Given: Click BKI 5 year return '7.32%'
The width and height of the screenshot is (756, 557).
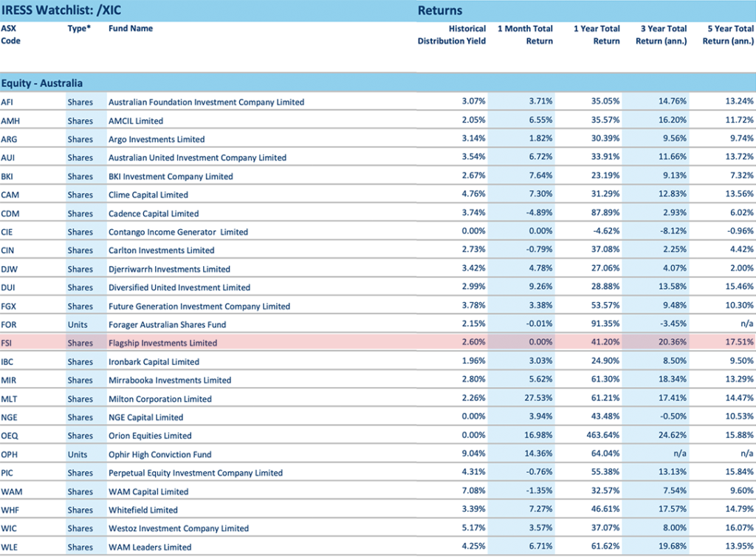Looking at the screenshot, I should 742,176.
